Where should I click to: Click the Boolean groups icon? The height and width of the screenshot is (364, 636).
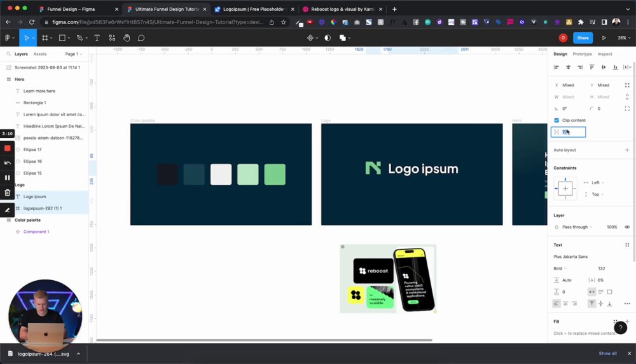click(342, 37)
